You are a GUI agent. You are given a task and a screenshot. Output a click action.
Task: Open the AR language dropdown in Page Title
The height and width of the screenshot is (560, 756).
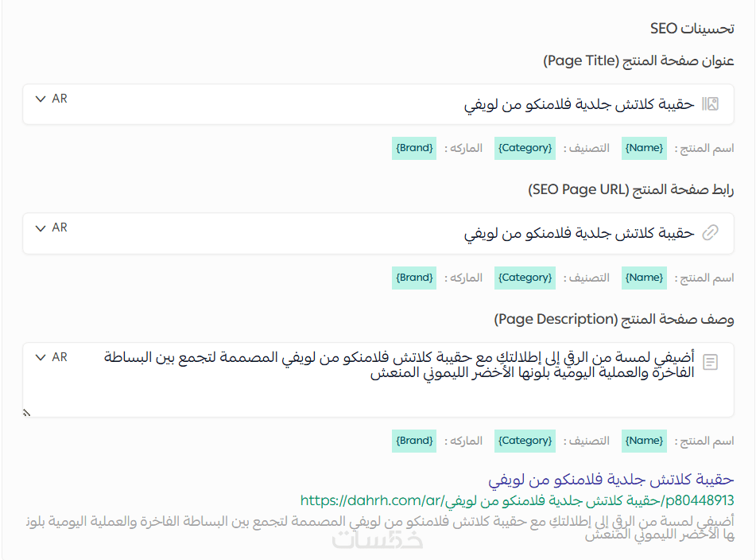51,99
